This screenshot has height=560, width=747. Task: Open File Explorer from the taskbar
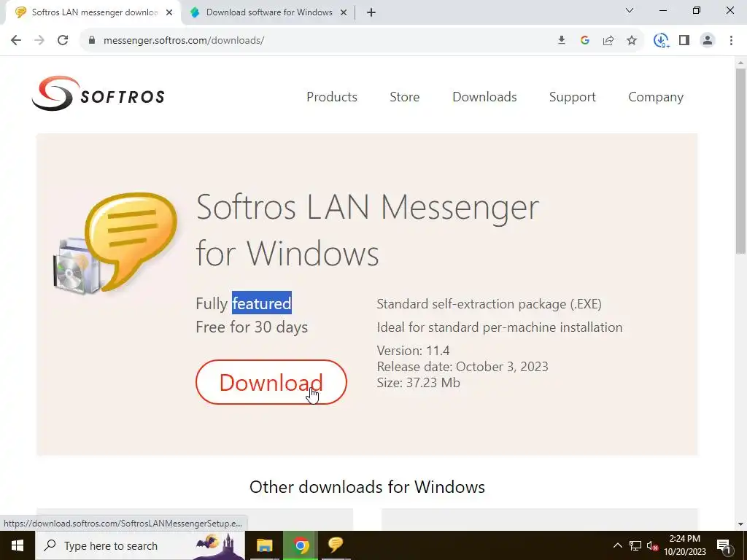point(264,545)
